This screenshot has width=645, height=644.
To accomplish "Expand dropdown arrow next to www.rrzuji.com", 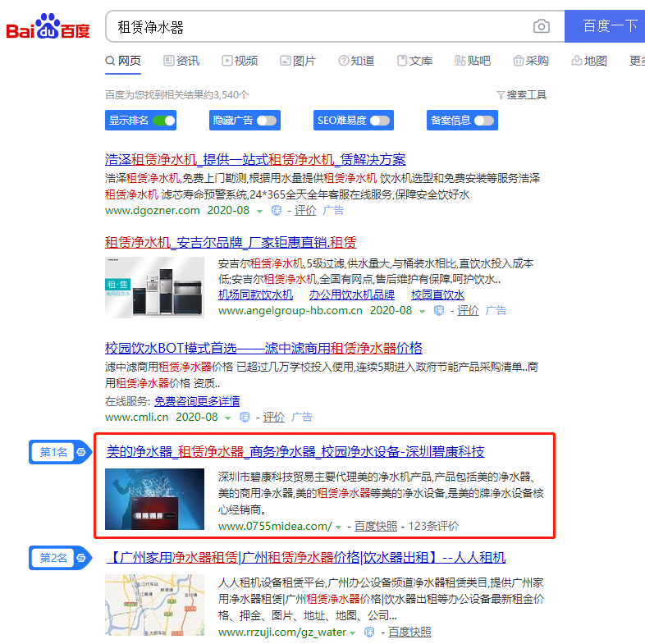I will 353,633.
